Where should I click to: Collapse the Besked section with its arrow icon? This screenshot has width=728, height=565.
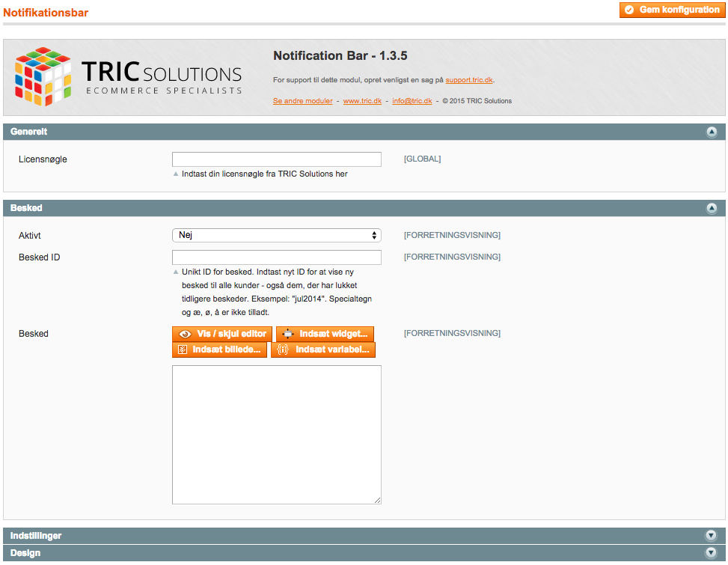point(712,208)
